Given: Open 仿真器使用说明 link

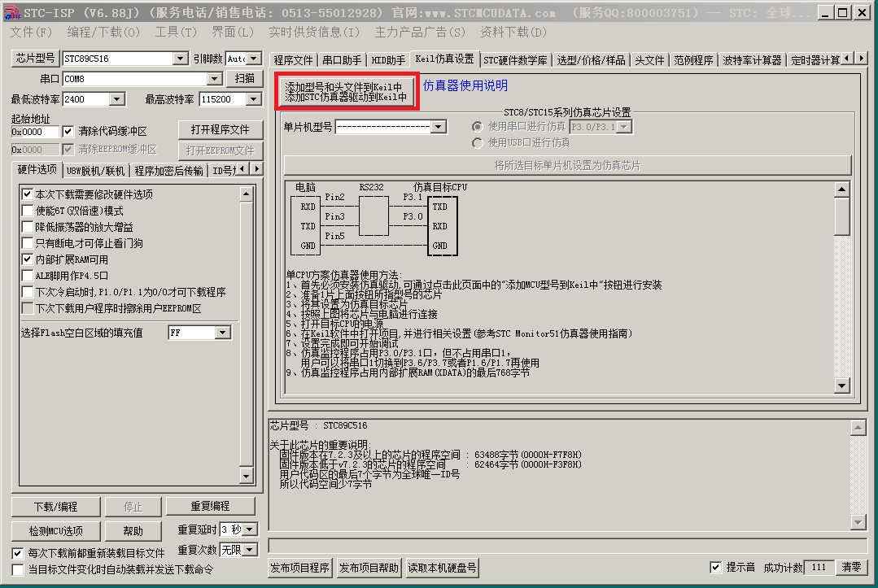Looking at the screenshot, I should coord(465,85).
